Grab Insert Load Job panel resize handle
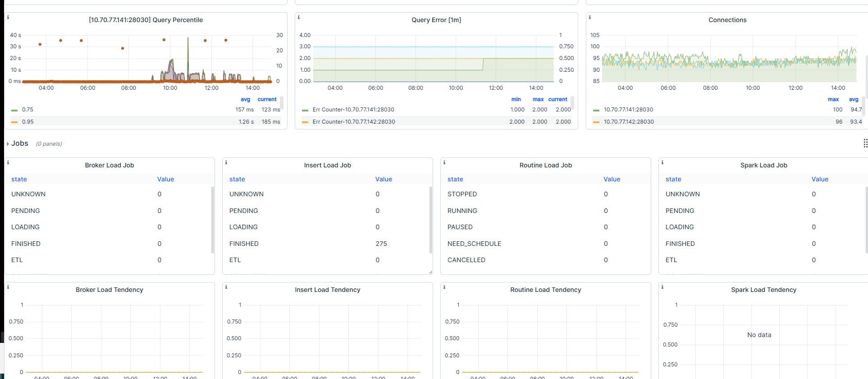The image size is (868, 379). tap(430, 272)
